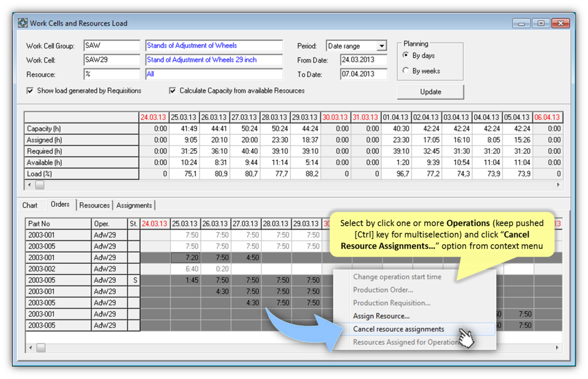Select the By days planning option
Screen dimensions: 588x379
point(406,55)
